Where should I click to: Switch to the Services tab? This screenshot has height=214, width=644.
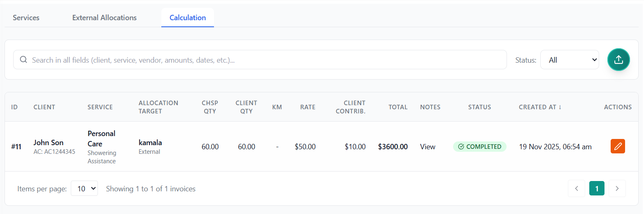pyautogui.click(x=26, y=18)
